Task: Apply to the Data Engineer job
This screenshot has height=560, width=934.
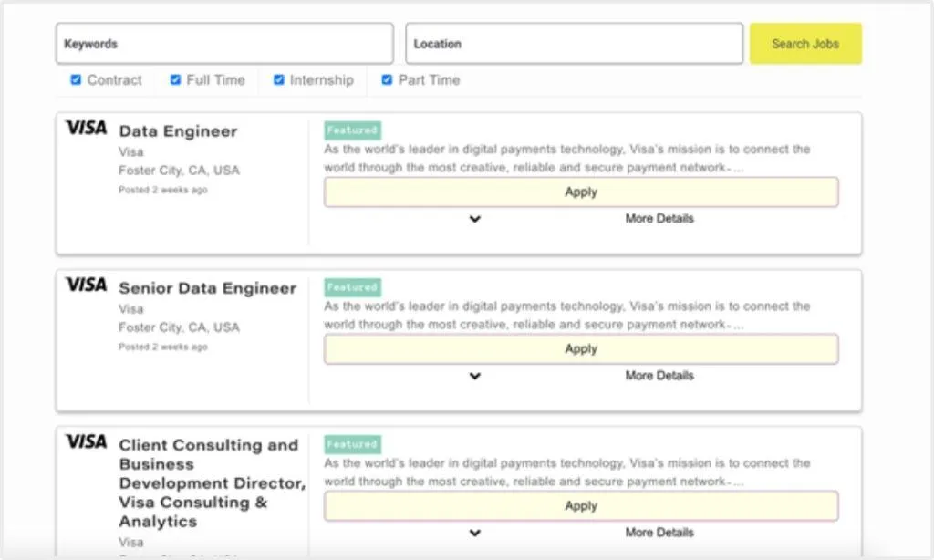Action: coord(581,192)
